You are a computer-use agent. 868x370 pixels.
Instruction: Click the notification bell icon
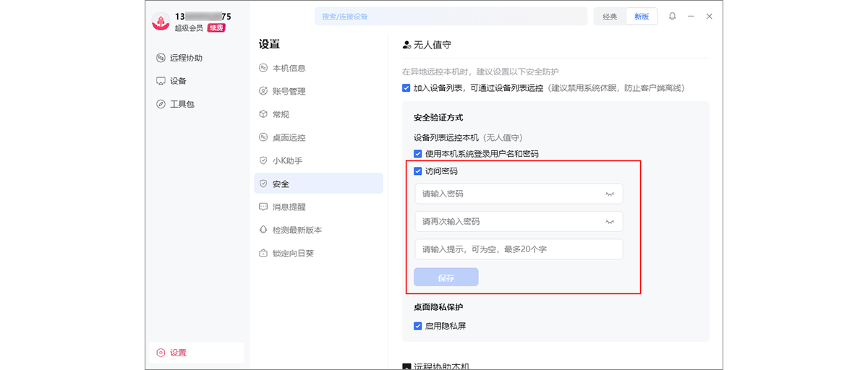pos(673,17)
